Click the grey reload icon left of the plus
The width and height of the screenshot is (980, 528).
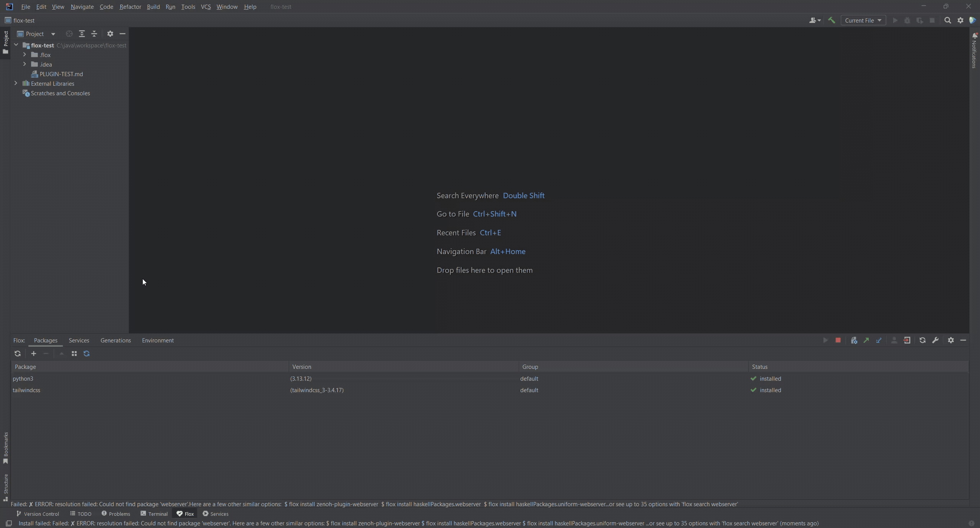(18, 354)
